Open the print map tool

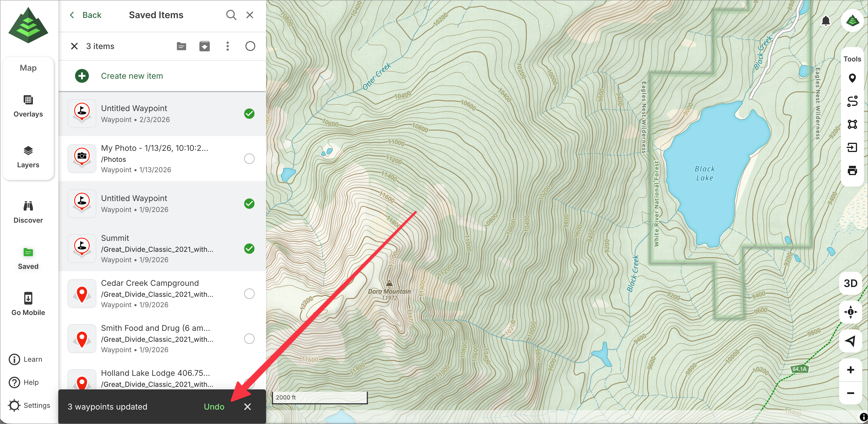[x=852, y=170]
